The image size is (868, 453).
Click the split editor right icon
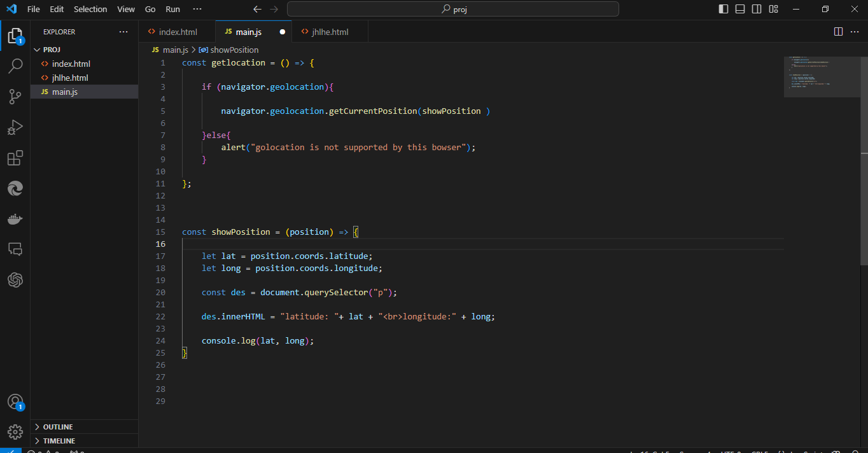838,32
